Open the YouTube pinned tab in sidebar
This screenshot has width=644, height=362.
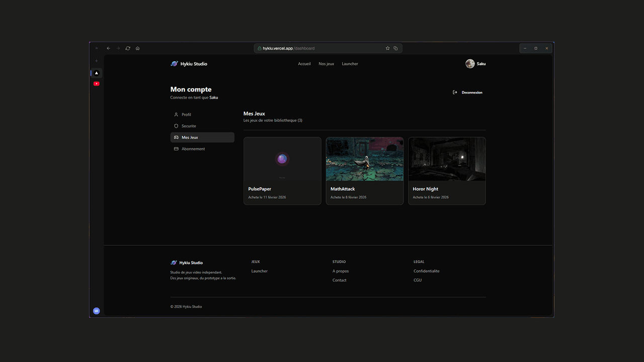click(97, 84)
